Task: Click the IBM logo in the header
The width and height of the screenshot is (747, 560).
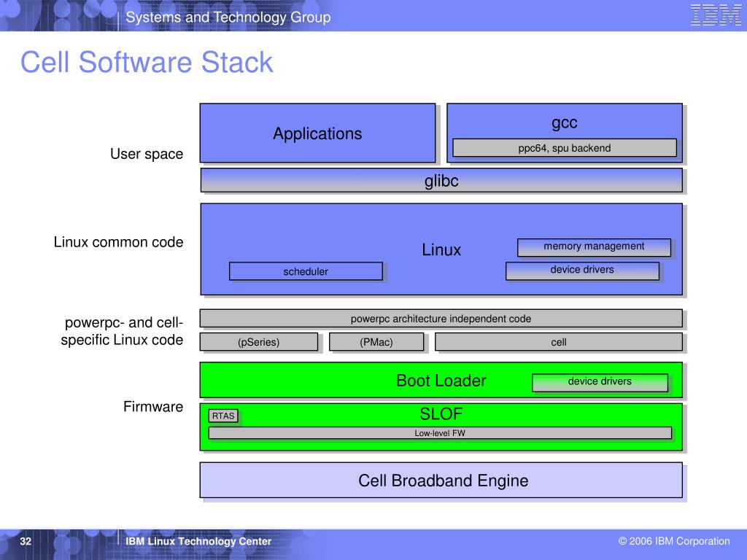Action: pyautogui.click(x=716, y=15)
